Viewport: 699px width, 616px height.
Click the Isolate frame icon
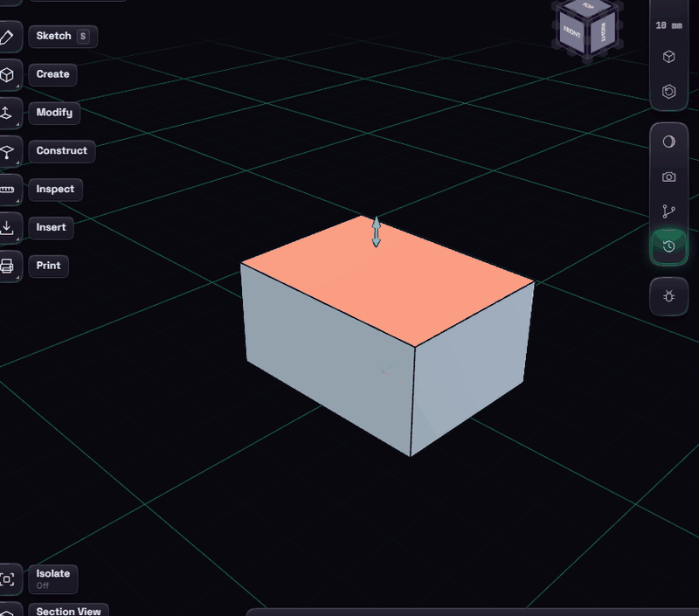pos(6,579)
